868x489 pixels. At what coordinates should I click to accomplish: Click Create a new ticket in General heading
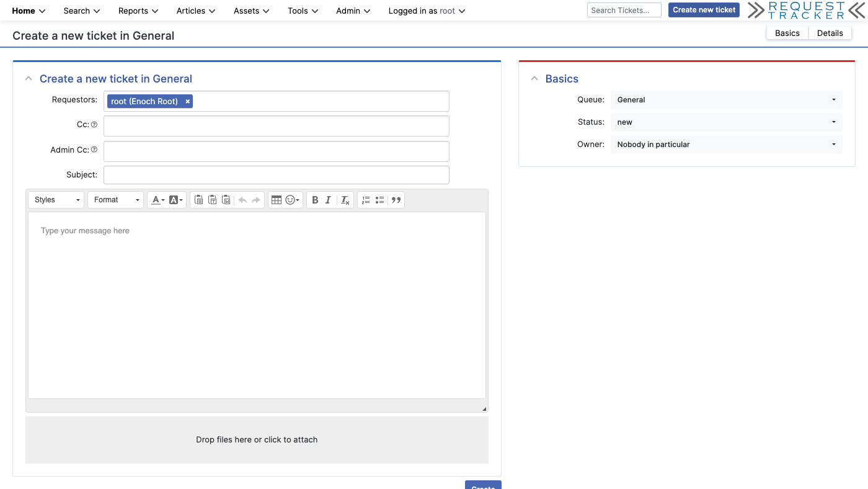pyautogui.click(x=116, y=79)
